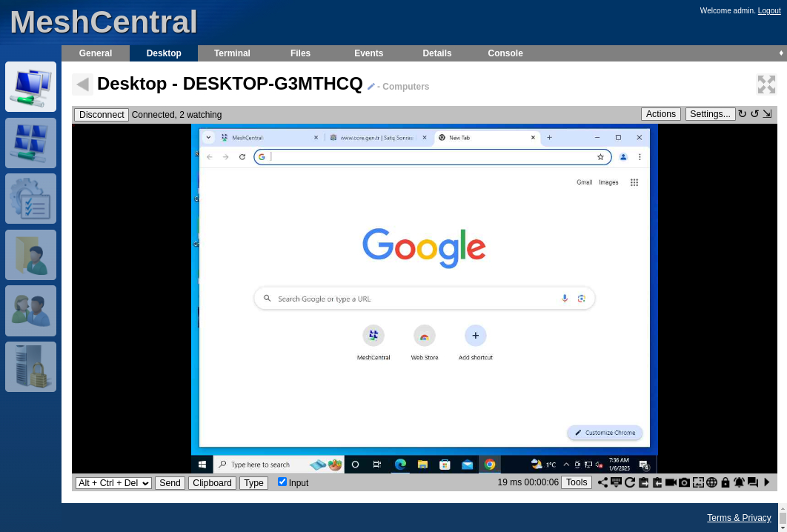Open the Settings... button
The height and width of the screenshot is (532, 787).
coord(710,114)
